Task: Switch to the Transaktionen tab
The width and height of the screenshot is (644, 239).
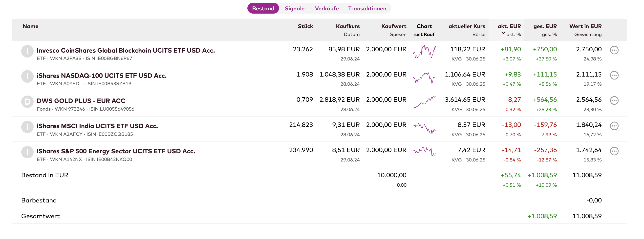Action: click(367, 8)
